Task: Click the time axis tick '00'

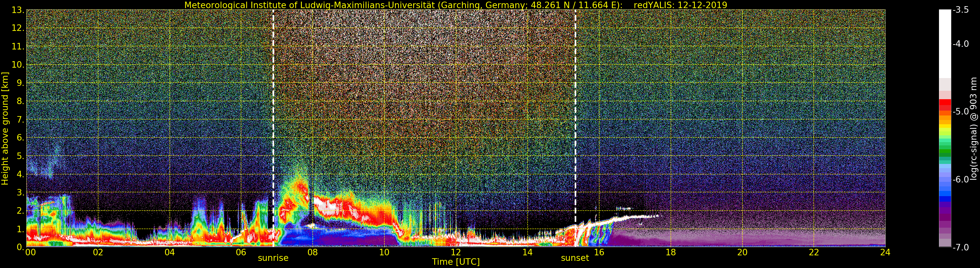Action: coord(30,252)
